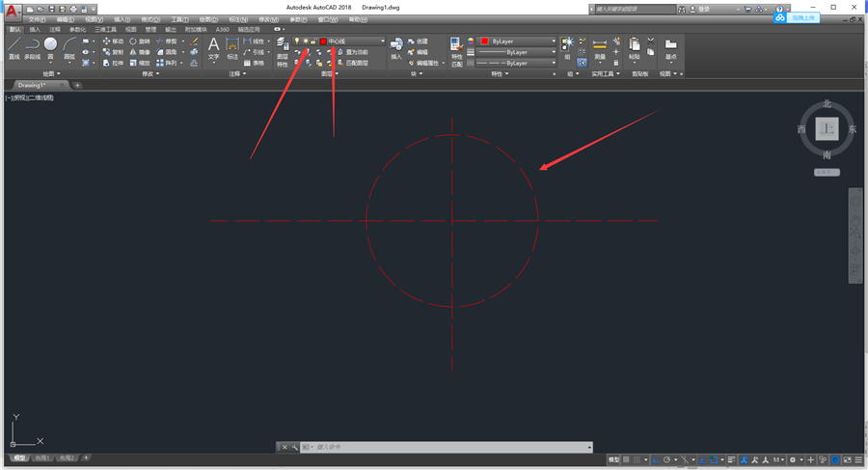Click the 缩放 scale tool
868x470 pixels.
pos(140,63)
